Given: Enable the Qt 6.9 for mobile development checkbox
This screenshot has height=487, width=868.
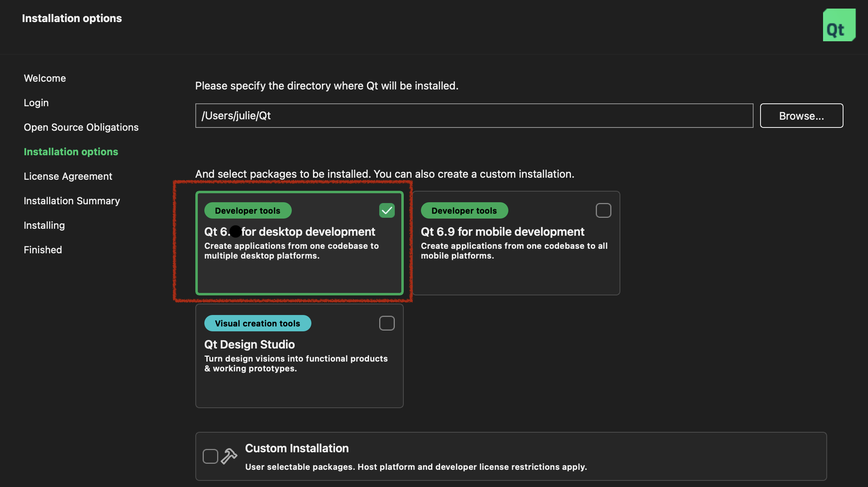Looking at the screenshot, I should (x=603, y=210).
